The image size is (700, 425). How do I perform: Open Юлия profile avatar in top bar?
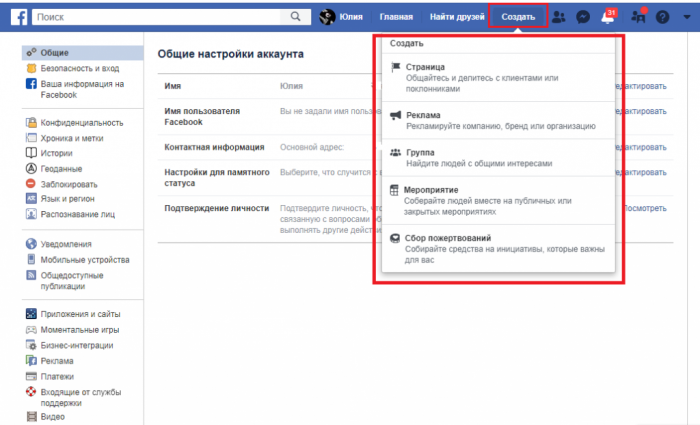click(327, 17)
